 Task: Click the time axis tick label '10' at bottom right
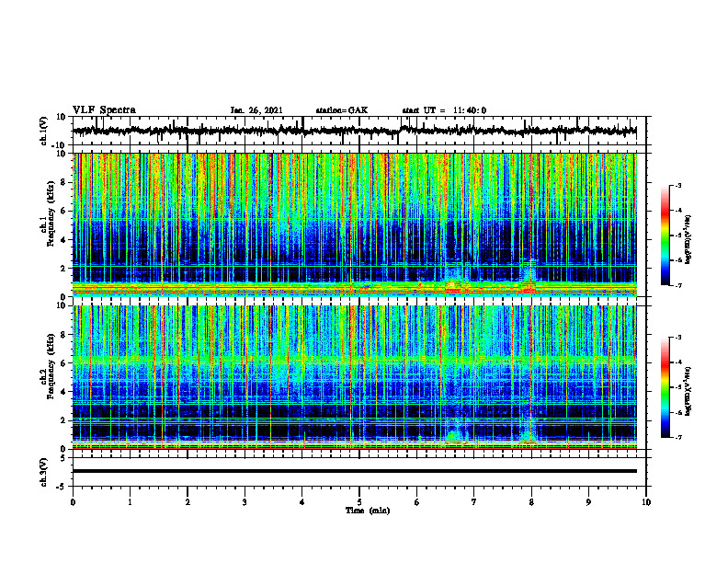point(646,502)
